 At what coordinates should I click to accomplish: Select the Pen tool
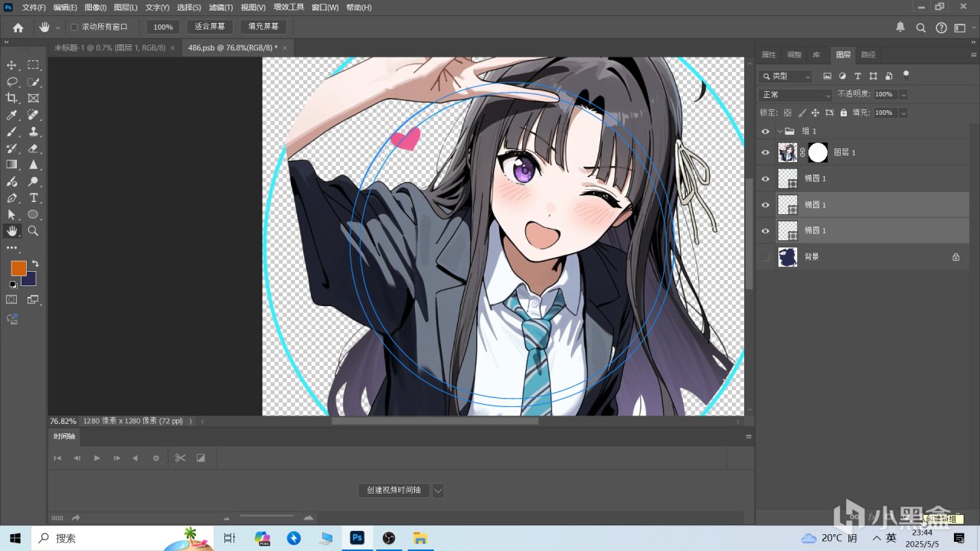[x=11, y=198]
